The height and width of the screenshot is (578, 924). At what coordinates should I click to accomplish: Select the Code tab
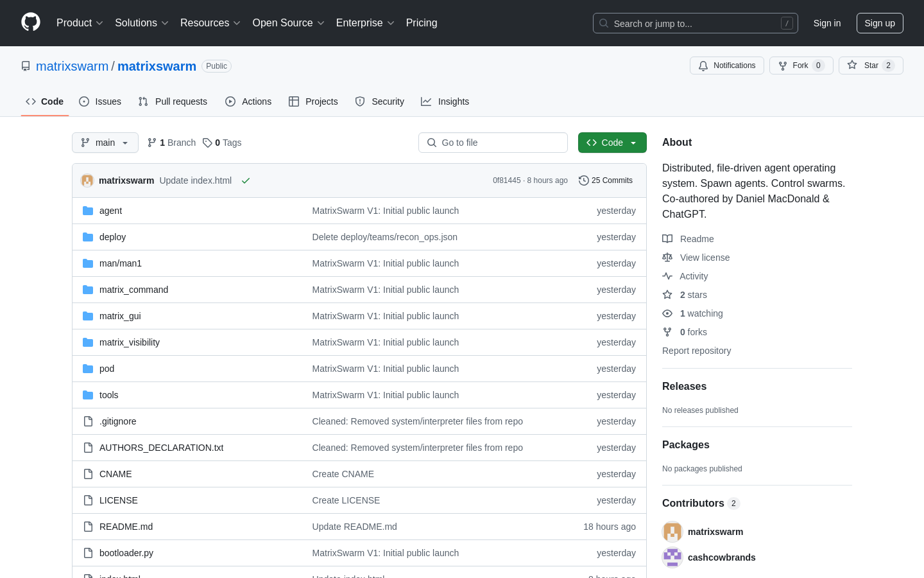(x=45, y=101)
